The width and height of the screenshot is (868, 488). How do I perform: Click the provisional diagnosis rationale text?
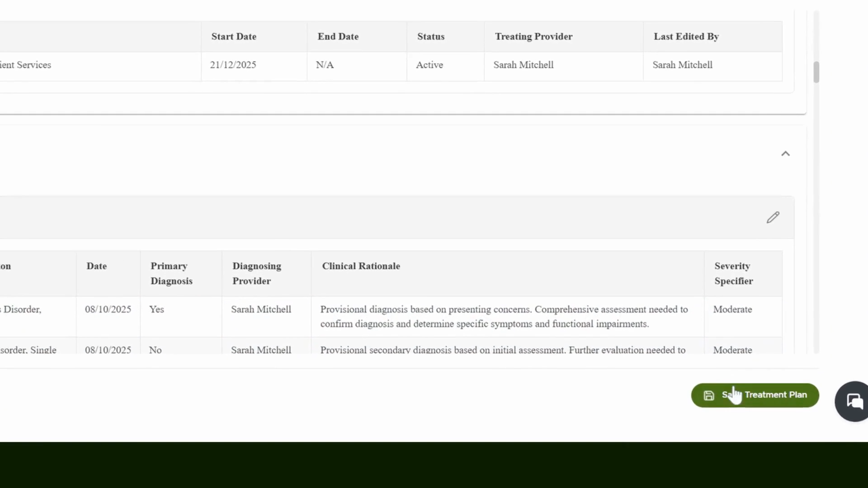pos(504,317)
